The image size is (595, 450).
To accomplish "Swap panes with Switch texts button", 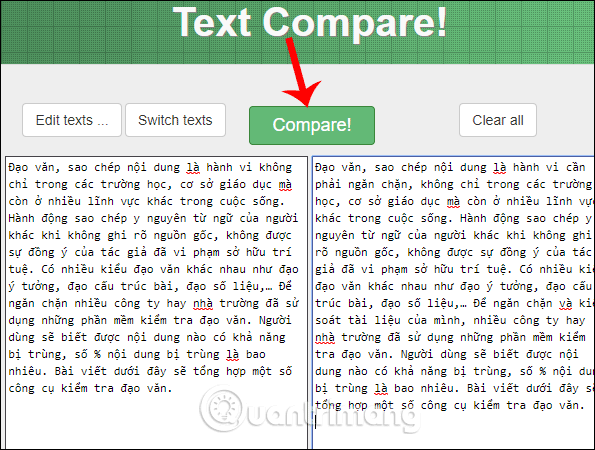I will click(175, 120).
